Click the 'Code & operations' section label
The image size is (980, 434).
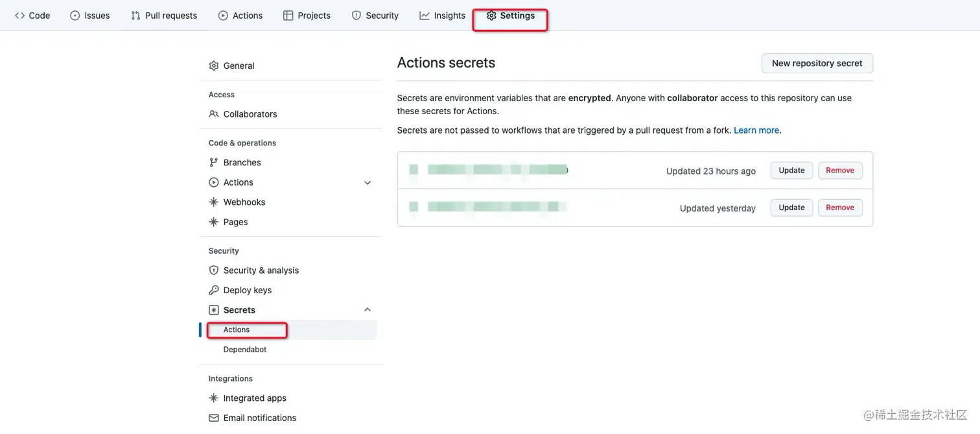tap(242, 143)
